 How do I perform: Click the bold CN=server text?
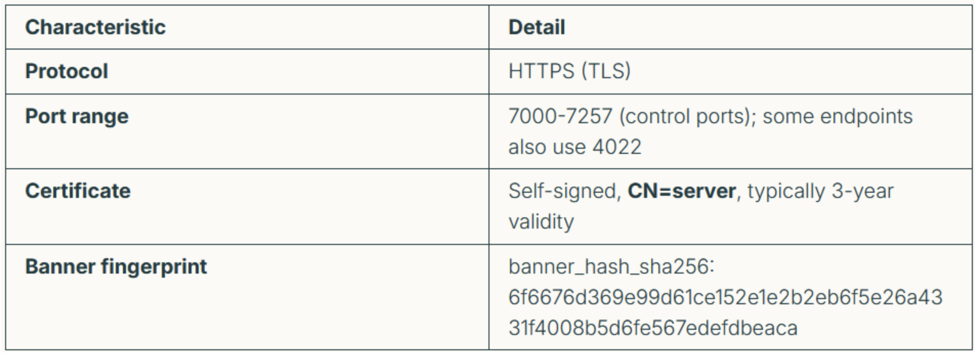point(682,191)
